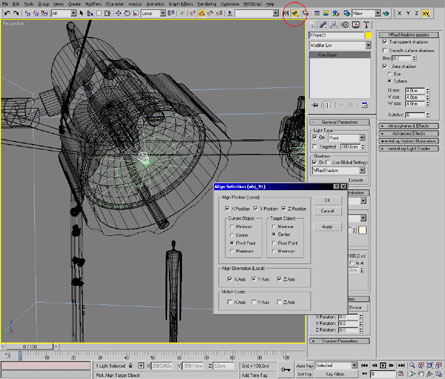This screenshot has width=445, height=379.
Task: Toggle Set Key mode with the key icon
Action: pyautogui.click(x=286, y=369)
